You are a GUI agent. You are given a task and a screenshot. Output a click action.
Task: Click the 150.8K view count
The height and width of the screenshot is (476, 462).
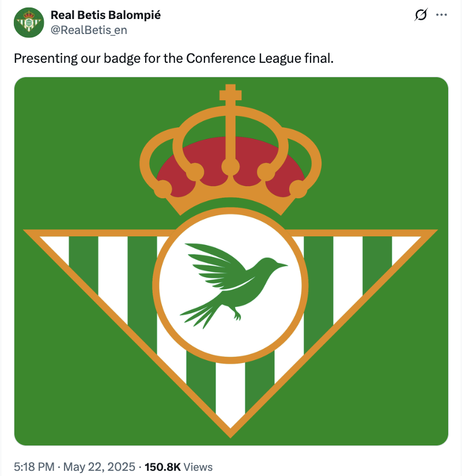tap(163, 466)
